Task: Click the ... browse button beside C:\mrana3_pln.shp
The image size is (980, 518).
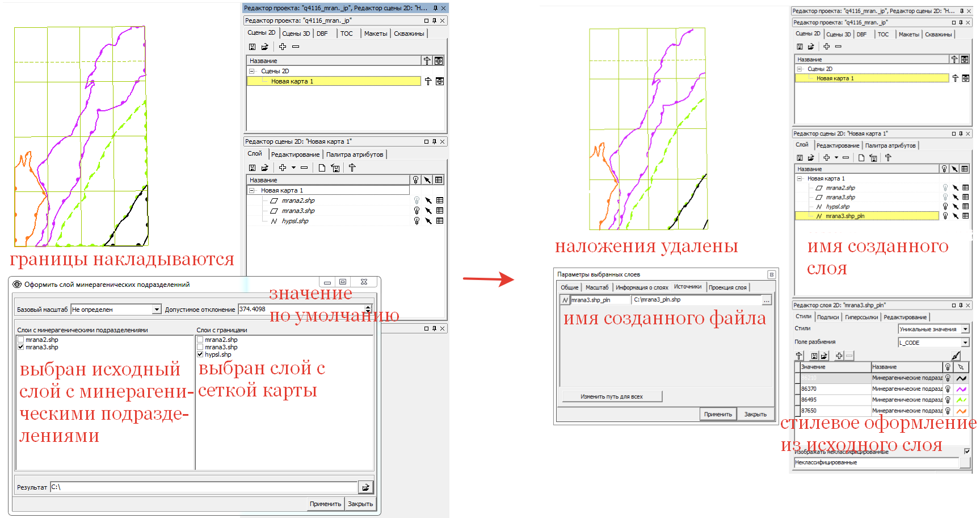Action: click(767, 300)
